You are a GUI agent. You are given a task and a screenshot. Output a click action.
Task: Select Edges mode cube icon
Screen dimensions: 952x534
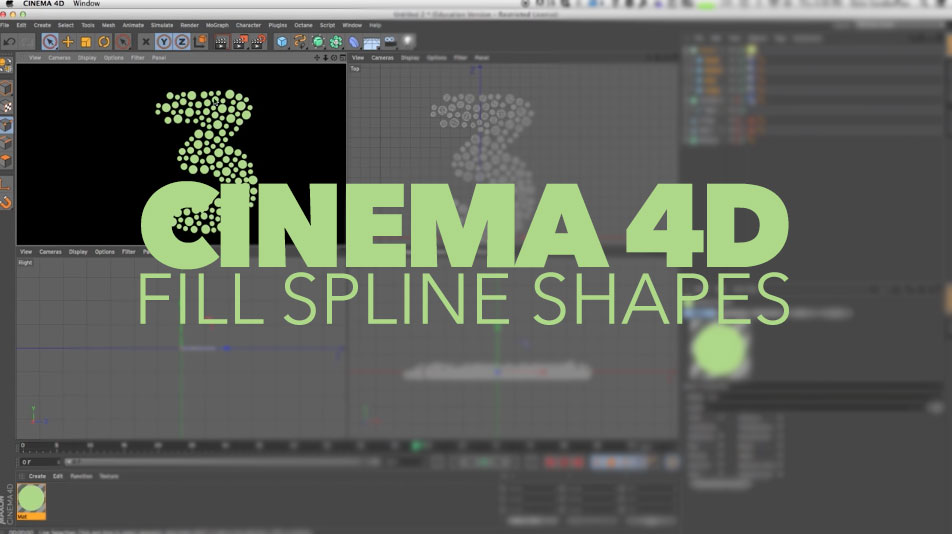coord(6,143)
